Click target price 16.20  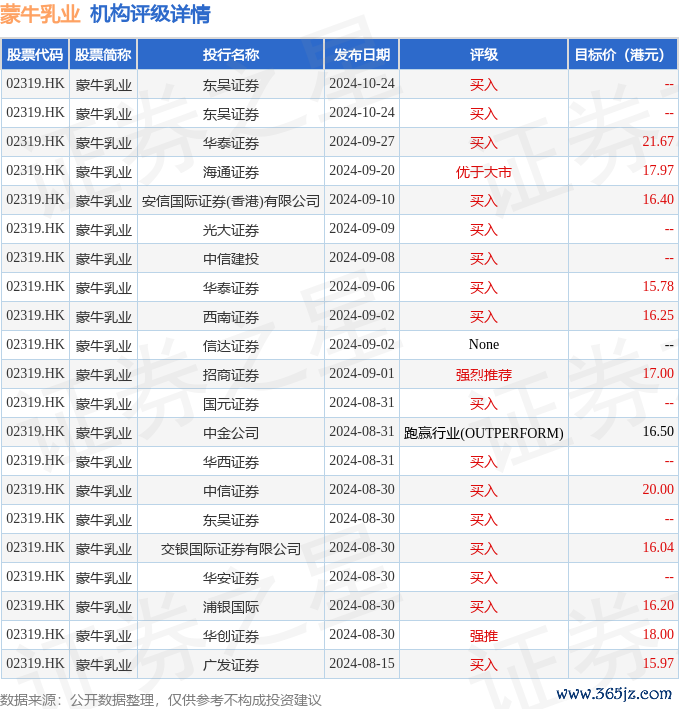click(658, 605)
